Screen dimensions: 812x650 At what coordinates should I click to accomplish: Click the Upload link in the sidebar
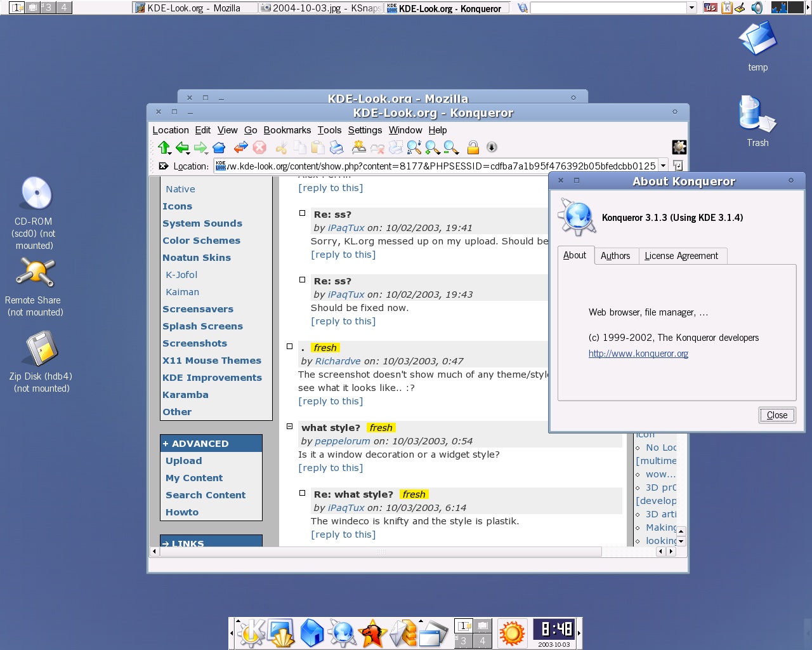184,461
